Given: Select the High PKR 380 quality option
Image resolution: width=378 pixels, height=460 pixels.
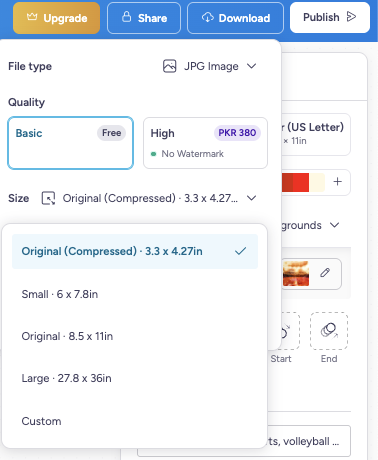Looking at the screenshot, I should 205,143.
